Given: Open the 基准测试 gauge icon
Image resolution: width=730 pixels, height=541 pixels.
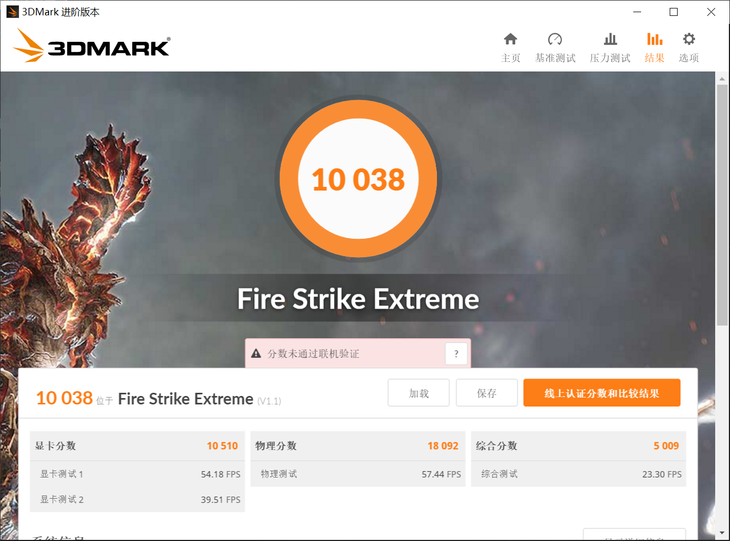Looking at the screenshot, I should pos(555,39).
